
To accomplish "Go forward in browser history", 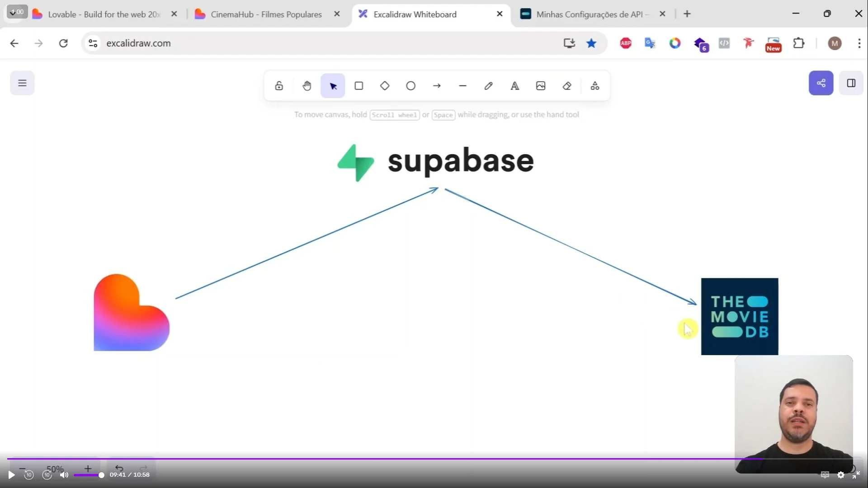I will (x=39, y=43).
